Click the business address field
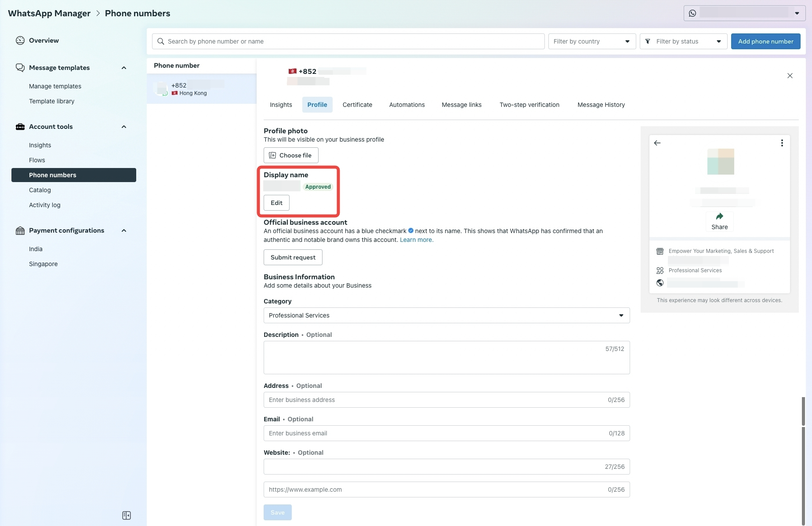The height and width of the screenshot is (526, 812). click(x=446, y=400)
